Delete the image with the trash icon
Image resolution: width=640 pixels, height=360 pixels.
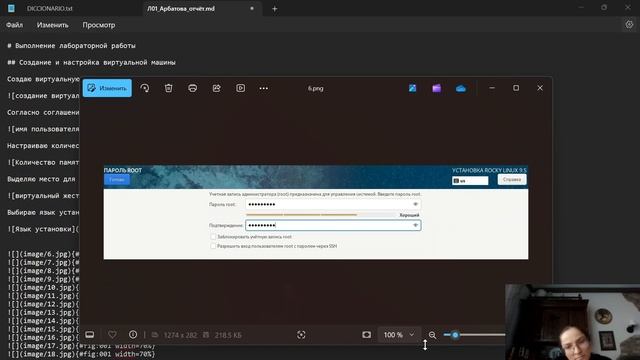pyautogui.click(x=169, y=88)
